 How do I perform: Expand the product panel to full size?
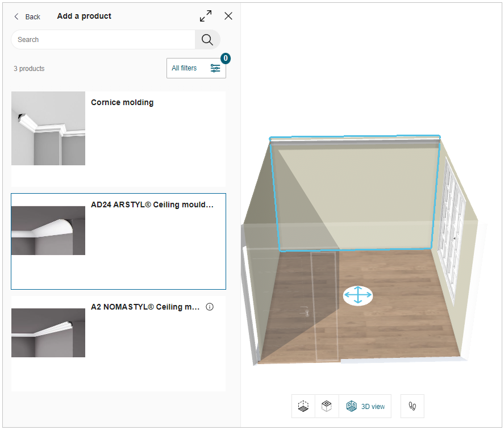tap(206, 16)
